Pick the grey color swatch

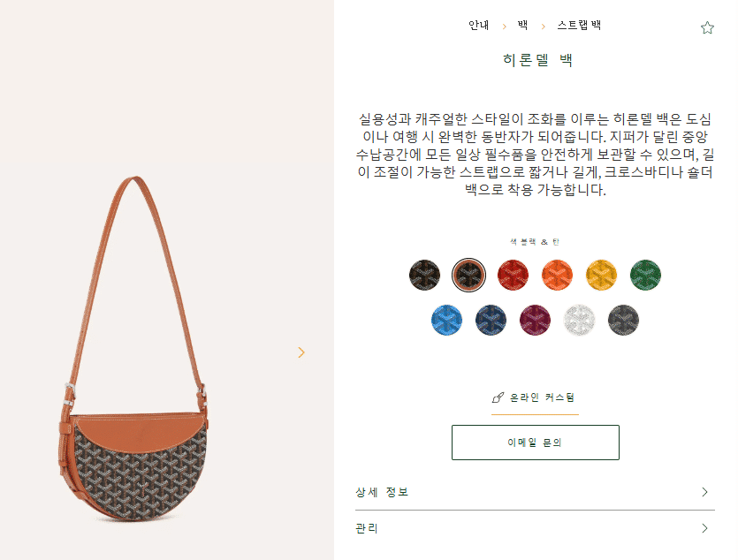pyautogui.click(x=624, y=321)
